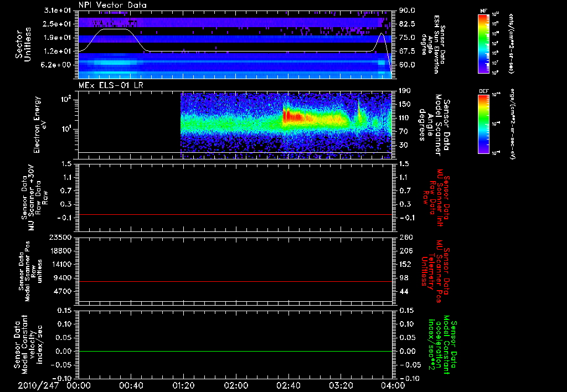Click the 01:20 time axis label

[183, 385]
